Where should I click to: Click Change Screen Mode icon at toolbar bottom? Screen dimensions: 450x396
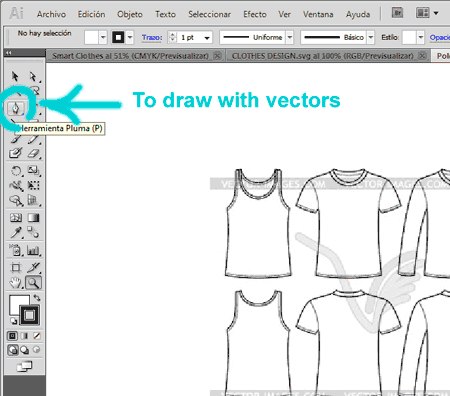pyautogui.click(x=24, y=367)
